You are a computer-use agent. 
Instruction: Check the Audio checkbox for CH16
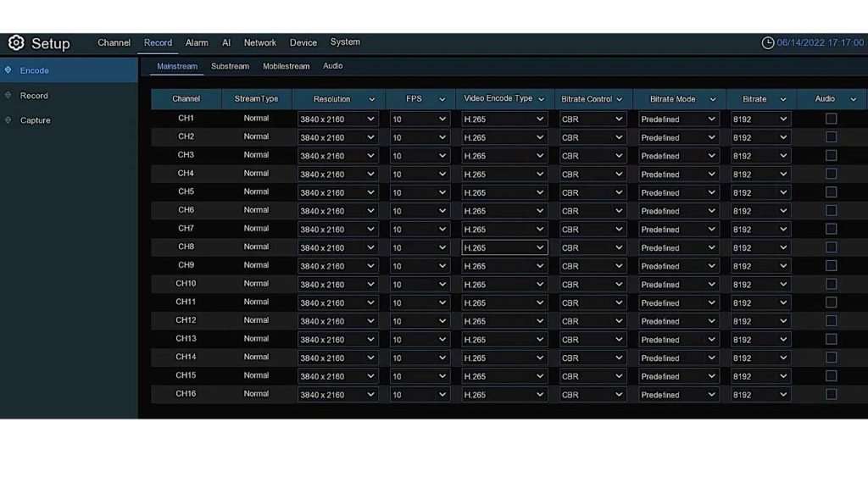click(831, 394)
